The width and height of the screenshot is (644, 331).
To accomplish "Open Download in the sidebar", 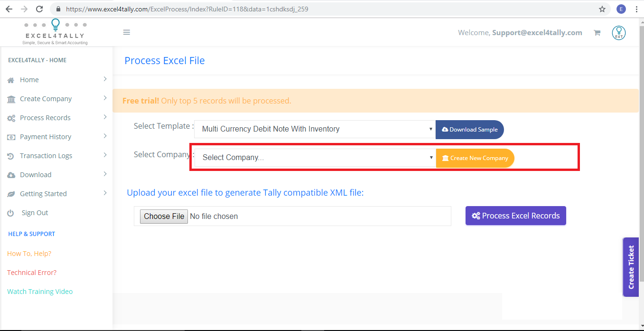I will [36, 175].
